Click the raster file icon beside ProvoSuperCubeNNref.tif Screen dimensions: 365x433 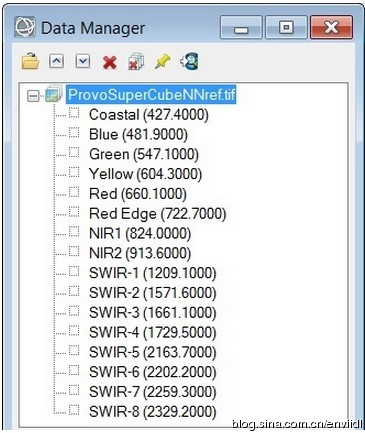(54, 94)
